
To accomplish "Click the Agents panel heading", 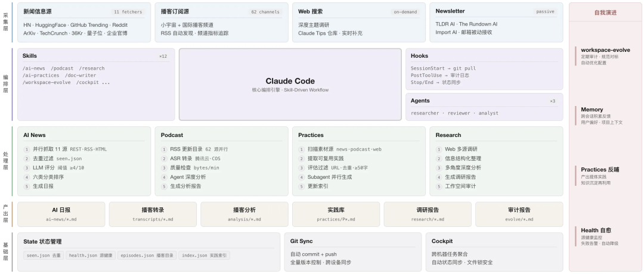I will coord(420,101).
